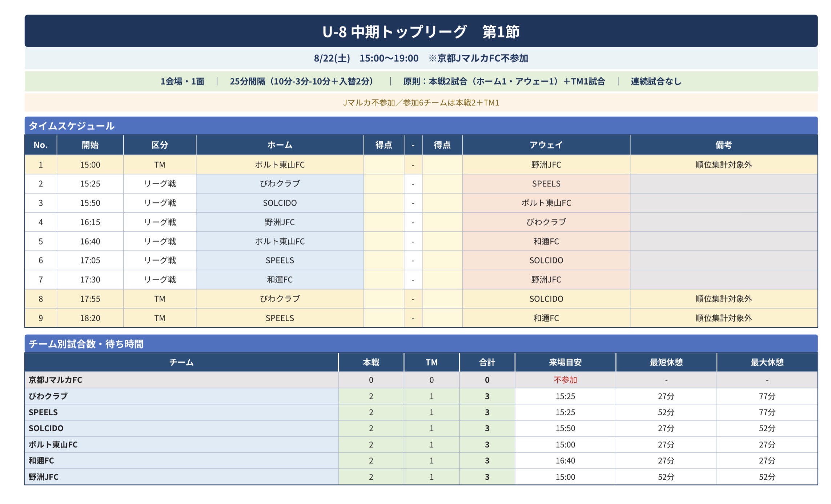Select the home score cell for match 1
Screen dimensions: 831x504
[384, 165]
